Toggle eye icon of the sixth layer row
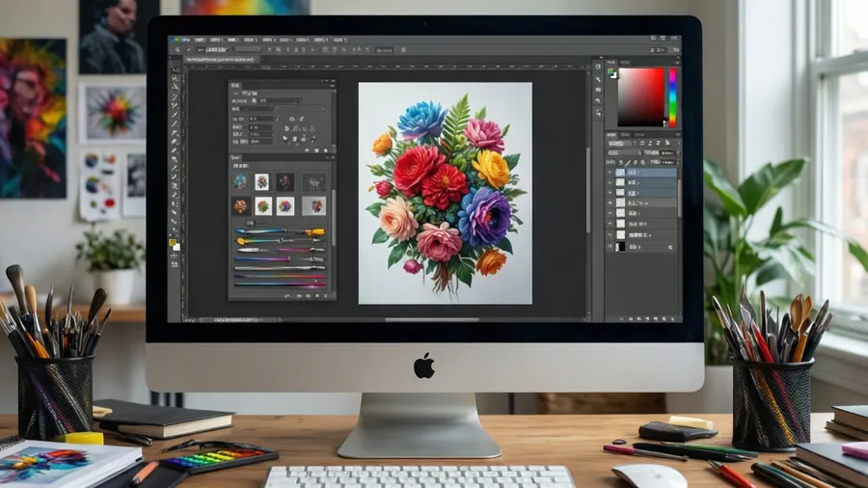The height and width of the screenshot is (488, 868). pyautogui.click(x=610, y=224)
